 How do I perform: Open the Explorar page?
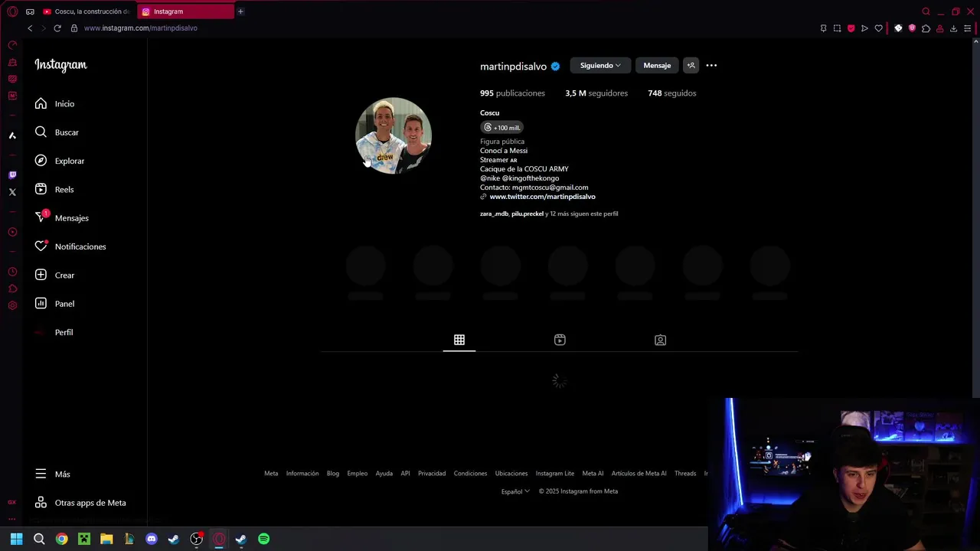[x=60, y=161]
